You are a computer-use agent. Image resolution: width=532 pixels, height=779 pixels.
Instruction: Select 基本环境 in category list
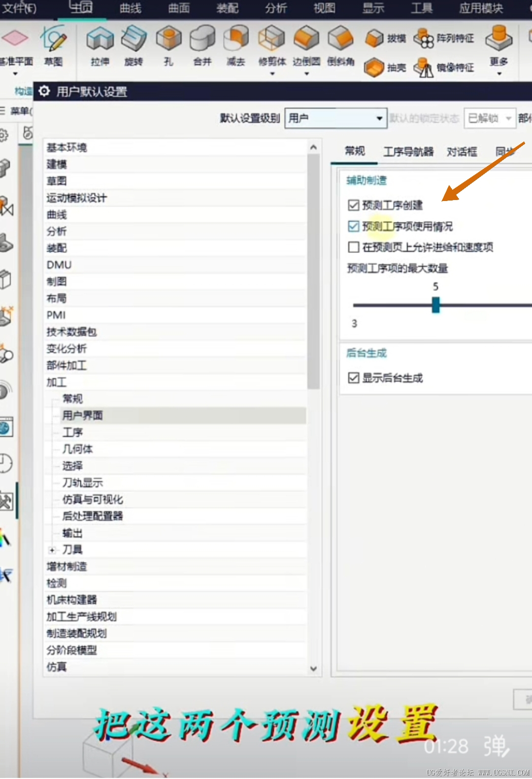point(175,147)
